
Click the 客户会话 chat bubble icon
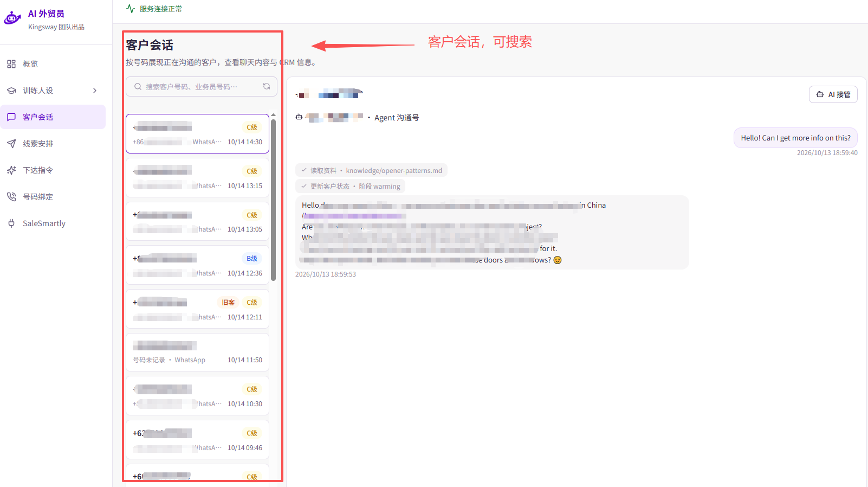click(x=11, y=117)
